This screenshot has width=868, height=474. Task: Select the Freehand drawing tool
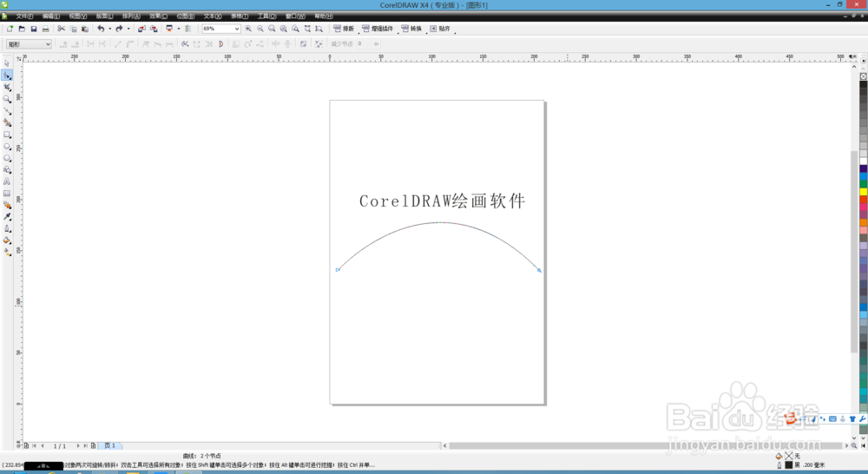point(7,111)
